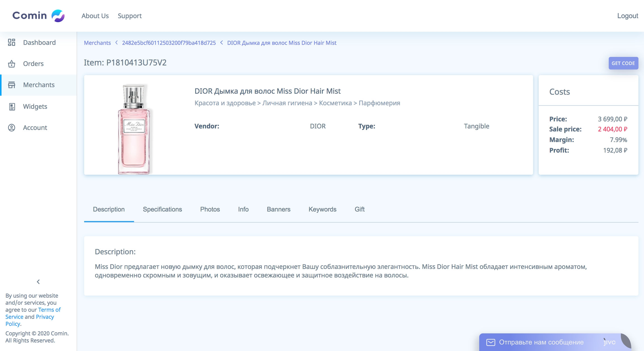Click the Miss Dior perfume bottle image
This screenshot has height=351, width=644.
(x=134, y=129)
